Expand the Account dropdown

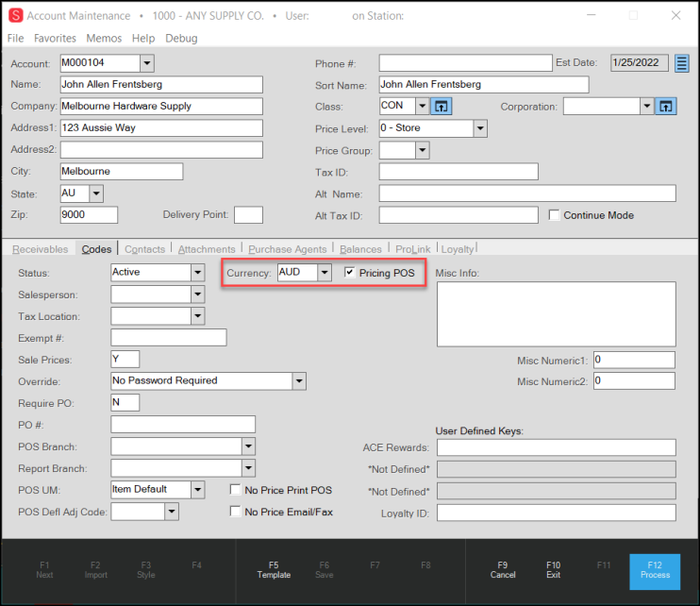[147, 63]
